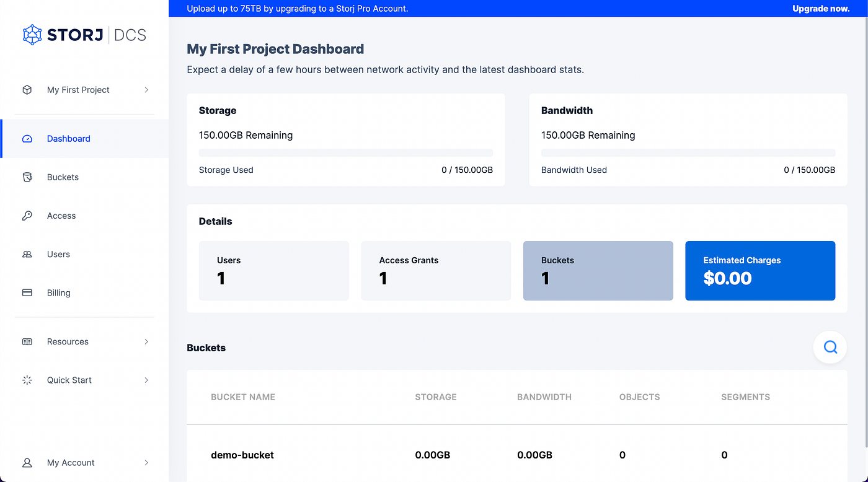Expand the Resources submenu chevron
This screenshot has width=868, height=482.
(x=146, y=341)
